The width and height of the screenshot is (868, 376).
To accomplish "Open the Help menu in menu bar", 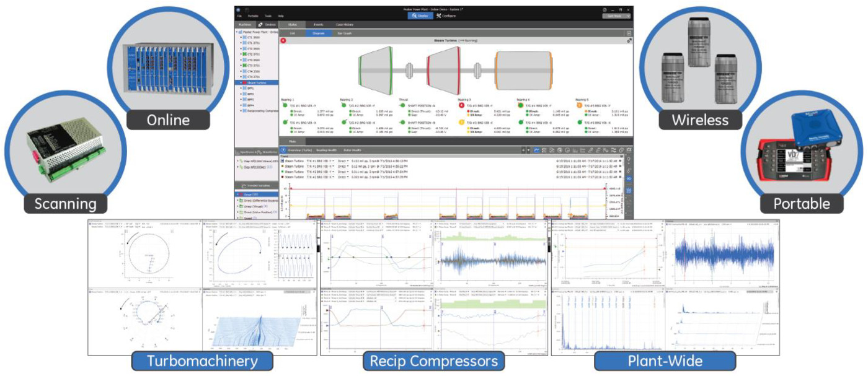I will tap(281, 16).
